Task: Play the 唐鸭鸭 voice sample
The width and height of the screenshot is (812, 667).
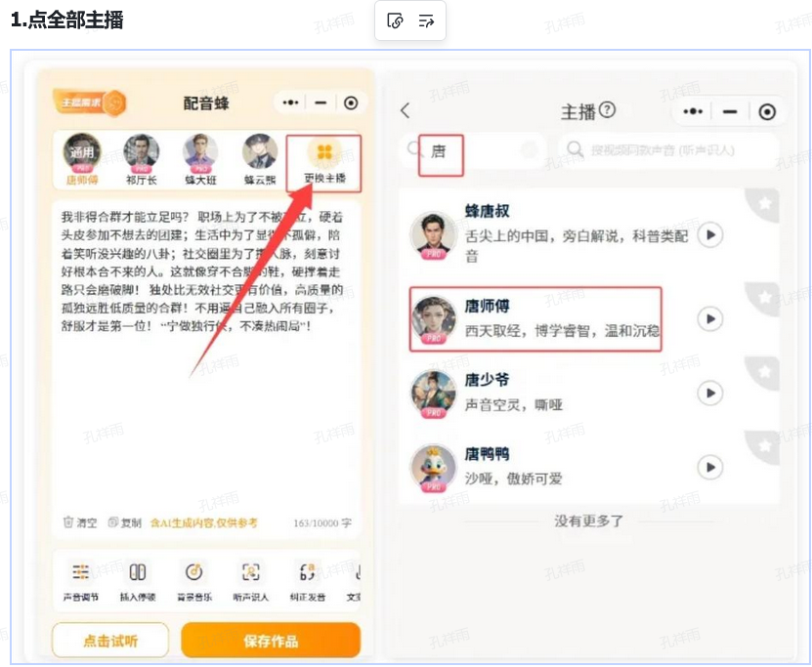Action: click(x=710, y=467)
